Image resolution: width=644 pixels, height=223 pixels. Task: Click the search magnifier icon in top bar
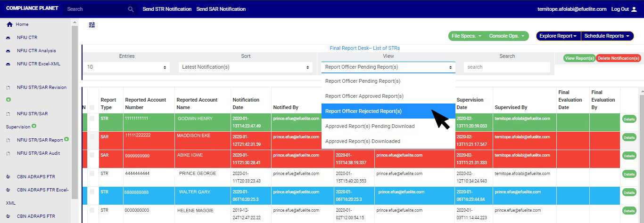point(131,9)
